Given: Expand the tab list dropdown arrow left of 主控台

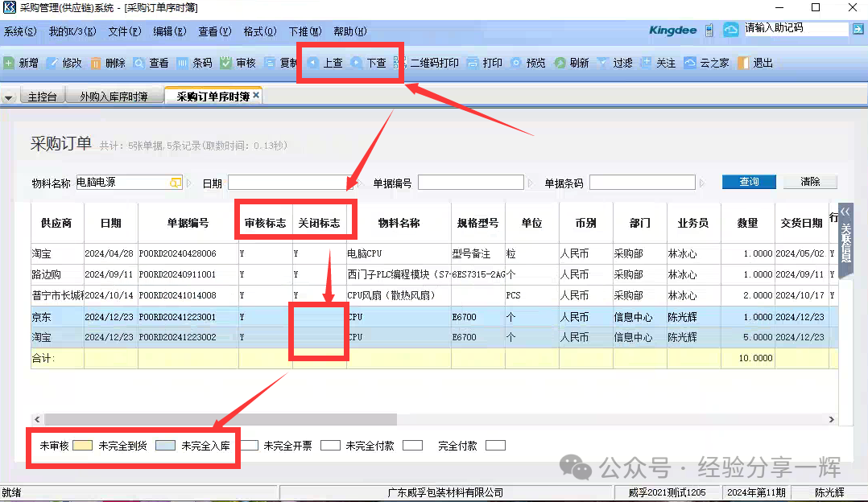Looking at the screenshot, I should coord(10,97).
